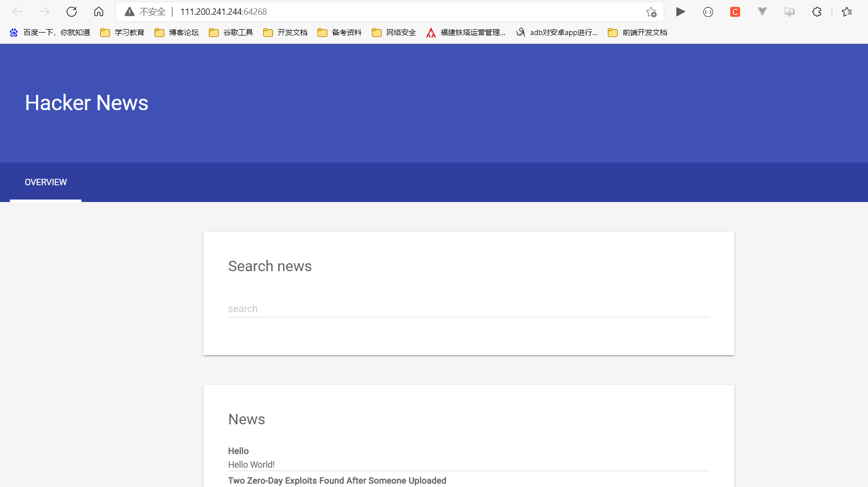The width and height of the screenshot is (868, 487).
Task: Click the 不安全 security label
Action: [153, 12]
